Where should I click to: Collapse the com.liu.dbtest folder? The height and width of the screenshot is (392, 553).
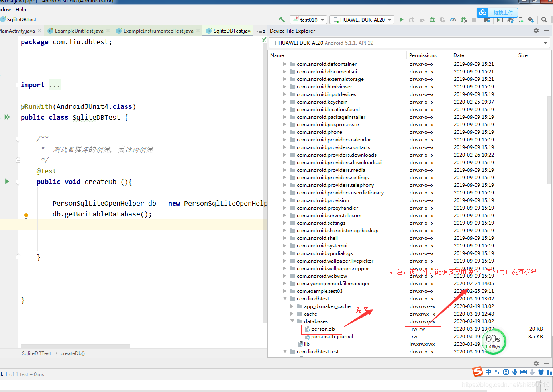(285, 298)
